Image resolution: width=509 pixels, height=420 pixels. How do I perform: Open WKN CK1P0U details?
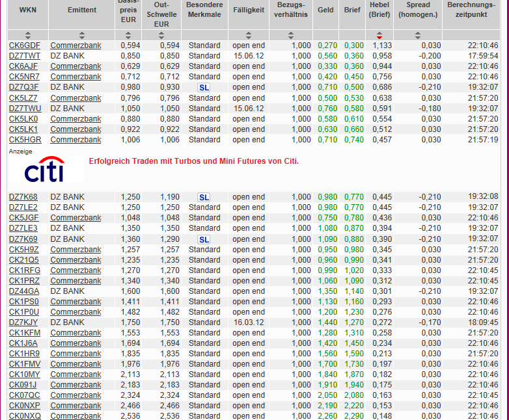pos(23,312)
